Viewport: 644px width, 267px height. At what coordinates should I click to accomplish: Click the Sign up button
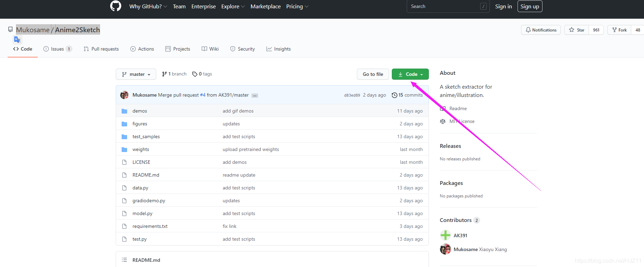click(530, 6)
